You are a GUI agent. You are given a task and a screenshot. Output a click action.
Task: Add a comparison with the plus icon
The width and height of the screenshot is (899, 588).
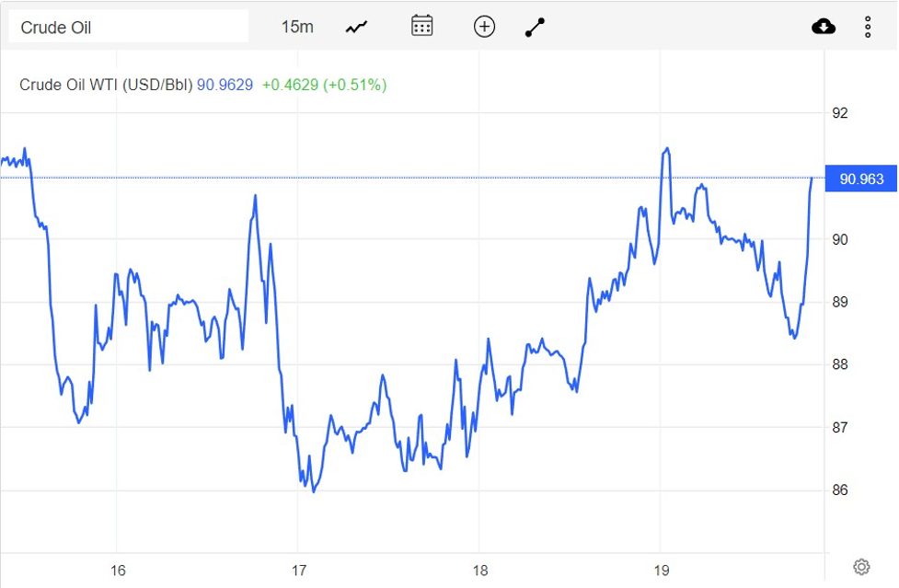point(484,27)
